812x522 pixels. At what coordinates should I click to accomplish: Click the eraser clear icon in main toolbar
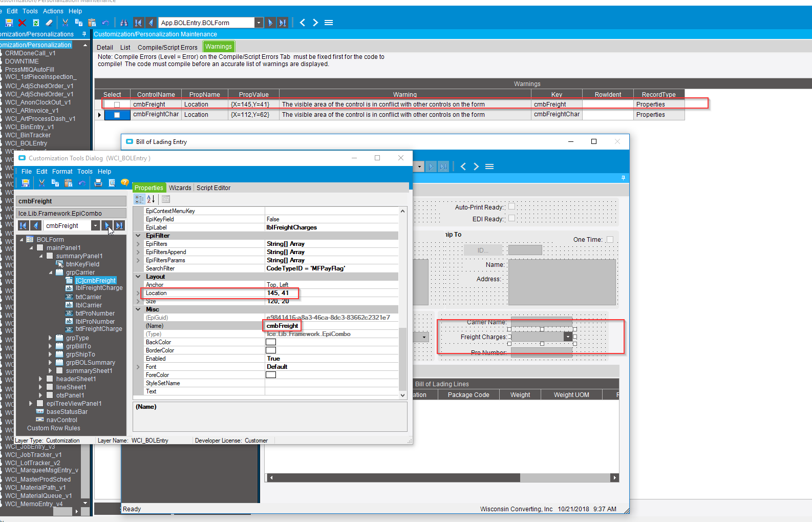pos(49,23)
